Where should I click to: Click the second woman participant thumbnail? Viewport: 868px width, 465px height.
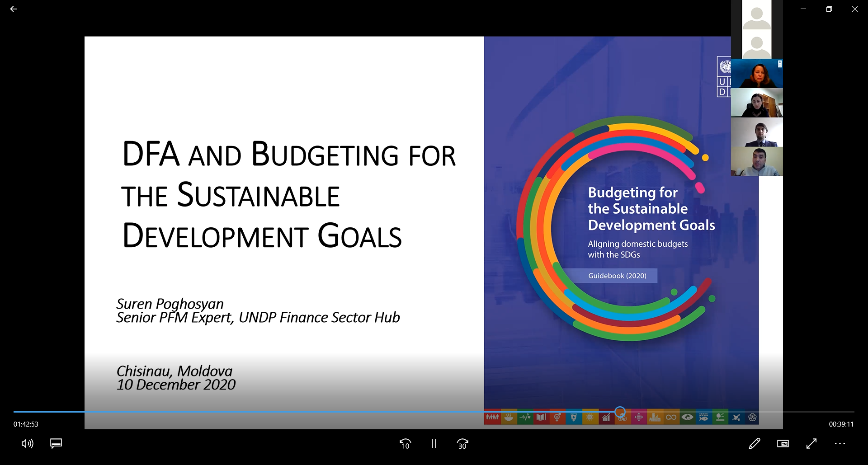[x=757, y=103]
